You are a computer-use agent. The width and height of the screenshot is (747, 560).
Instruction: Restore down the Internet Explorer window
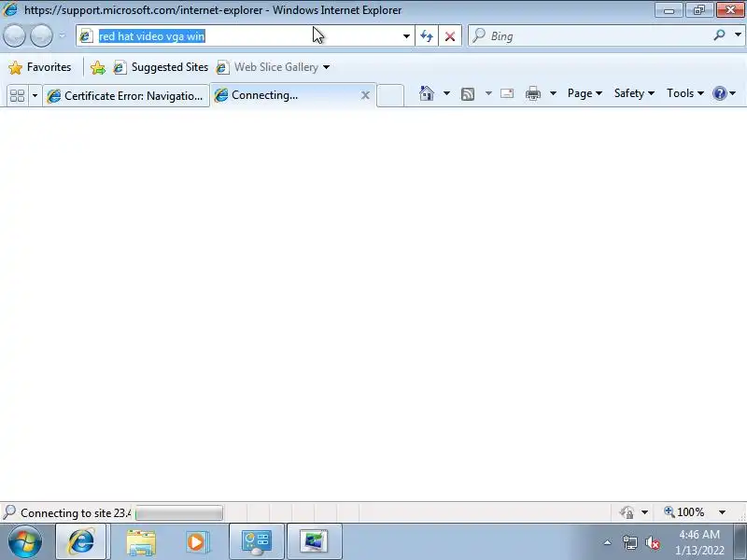click(699, 10)
